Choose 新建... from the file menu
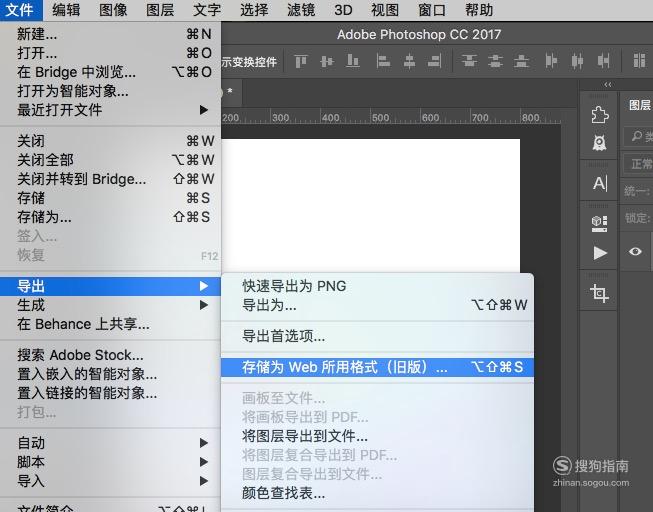The height and width of the screenshot is (512, 653). pos(110,34)
